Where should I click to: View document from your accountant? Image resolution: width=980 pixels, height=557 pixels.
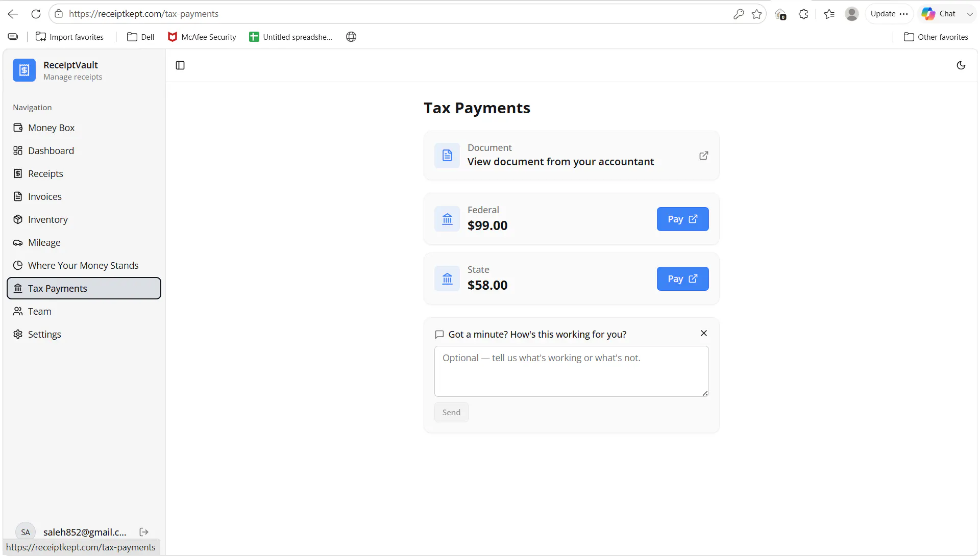click(560, 162)
